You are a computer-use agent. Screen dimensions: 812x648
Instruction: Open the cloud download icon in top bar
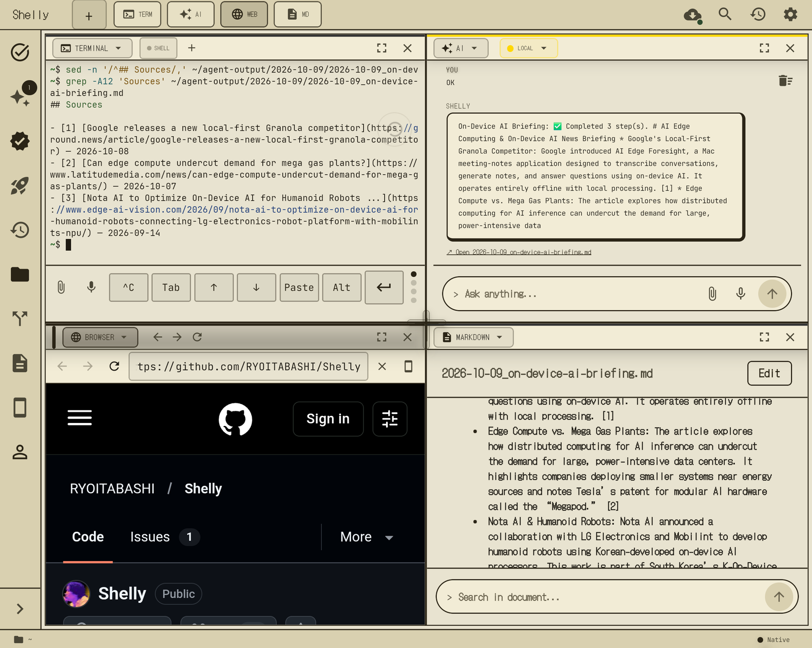tap(693, 15)
